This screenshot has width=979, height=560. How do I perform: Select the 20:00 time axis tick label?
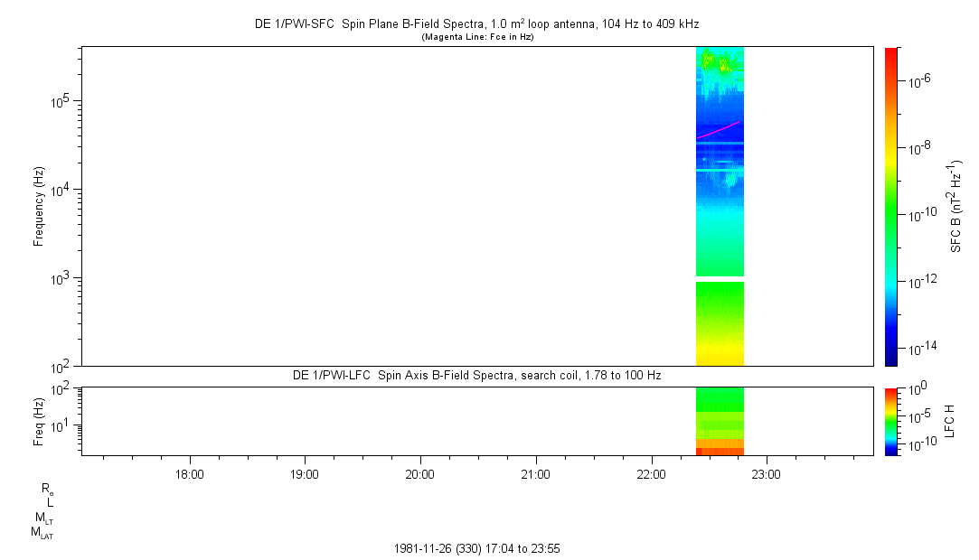coord(420,473)
